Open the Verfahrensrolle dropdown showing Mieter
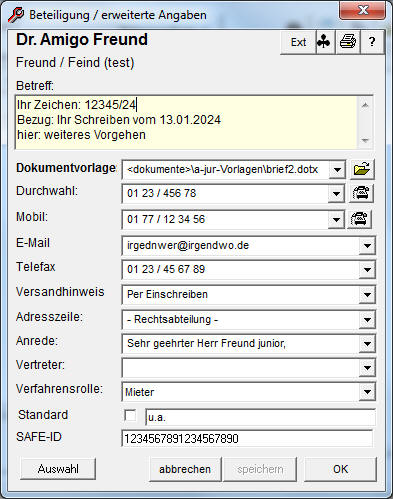Image resolution: width=393 pixels, height=499 pixels. 367,392
